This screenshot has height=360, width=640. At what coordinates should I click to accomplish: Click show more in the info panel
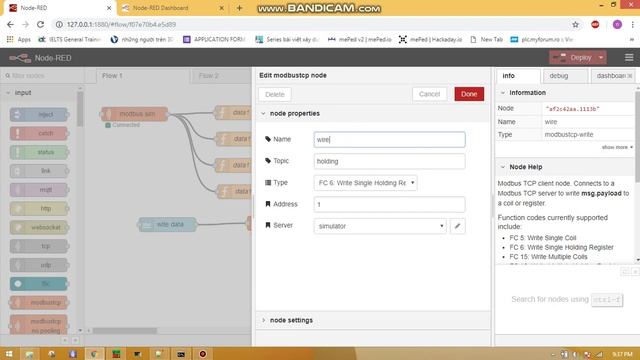[x=617, y=147]
